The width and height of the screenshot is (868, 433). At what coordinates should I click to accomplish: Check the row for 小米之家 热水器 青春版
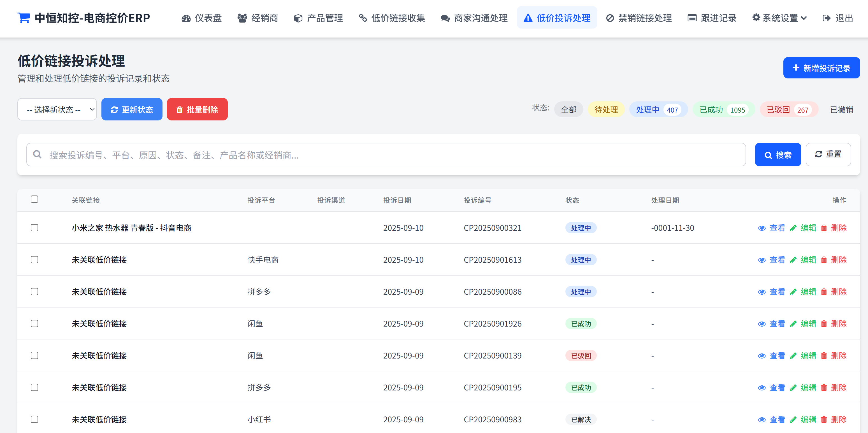[x=34, y=228]
